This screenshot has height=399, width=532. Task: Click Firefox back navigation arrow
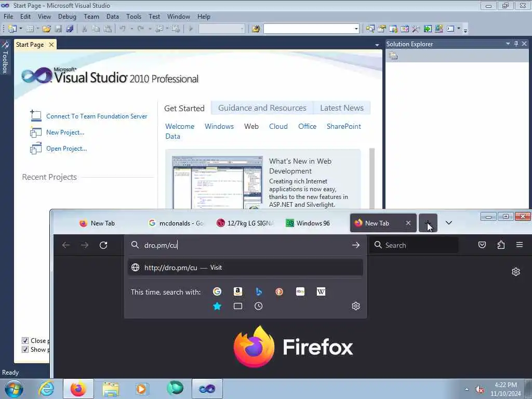click(66, 245)
